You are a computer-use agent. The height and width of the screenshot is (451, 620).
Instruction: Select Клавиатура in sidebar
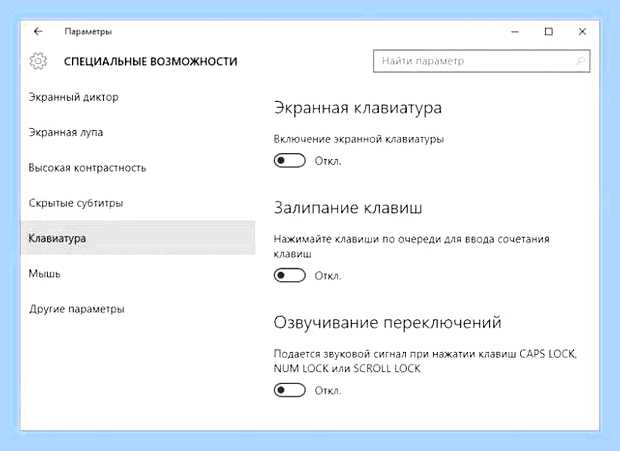click(138, 238)
